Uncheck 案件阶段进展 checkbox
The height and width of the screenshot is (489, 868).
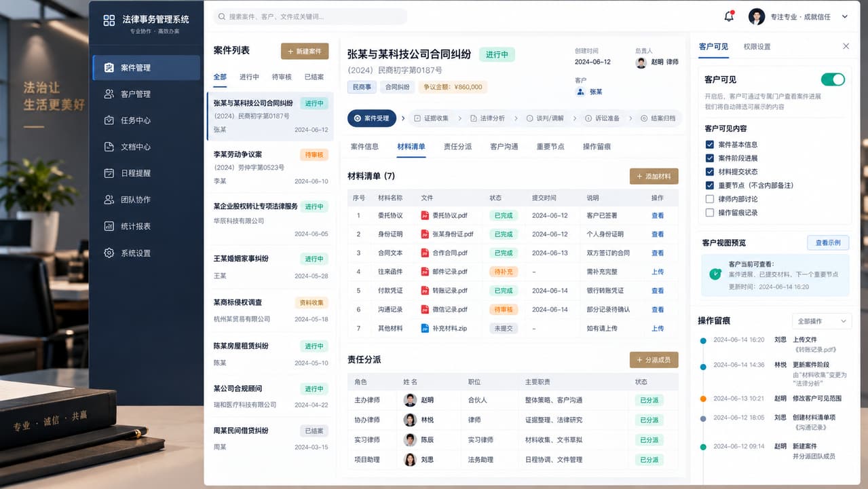[x=710, y=158]
